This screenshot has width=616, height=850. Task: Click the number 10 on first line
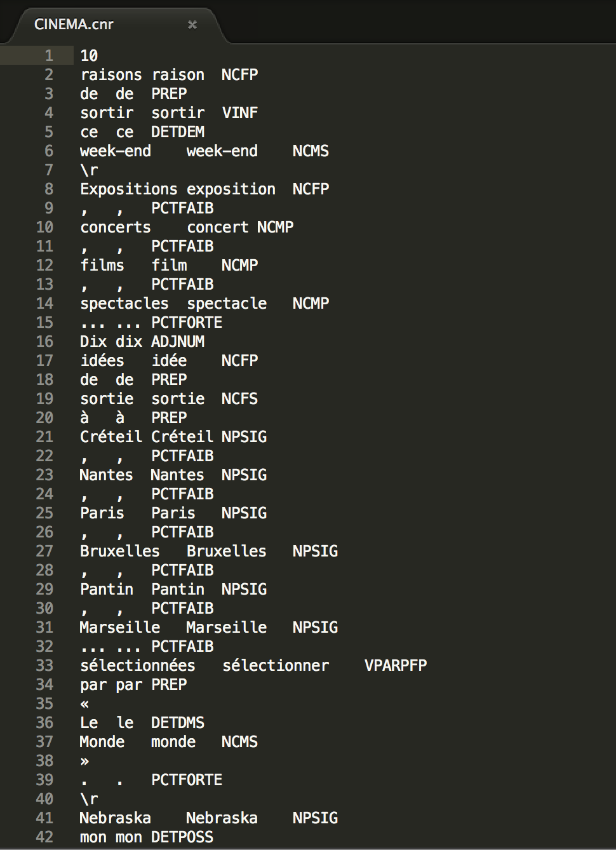89,56
